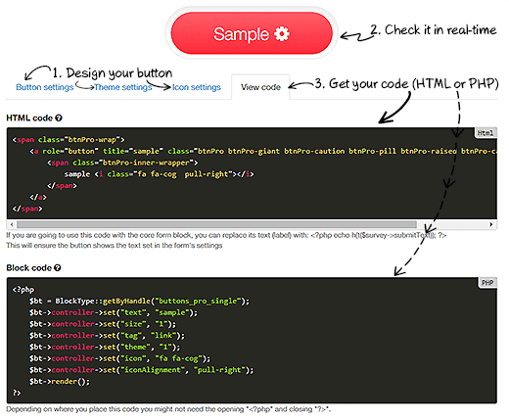This screenshot has width=509, height=420.
Task: Select the View code tab
Action: pyautogui.click(x=260, y=87)
